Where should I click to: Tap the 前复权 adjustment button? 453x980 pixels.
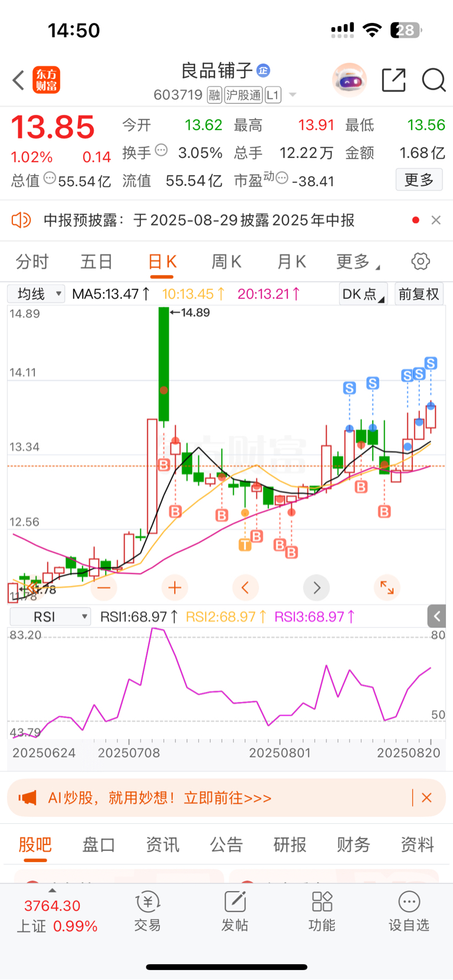point(419,293)
